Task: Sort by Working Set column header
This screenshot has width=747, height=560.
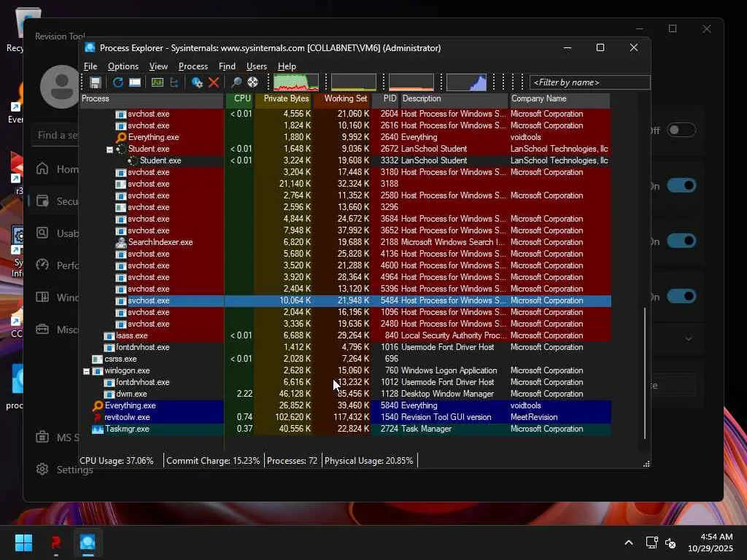Action: pyautogui.click(x=341, y=99)
